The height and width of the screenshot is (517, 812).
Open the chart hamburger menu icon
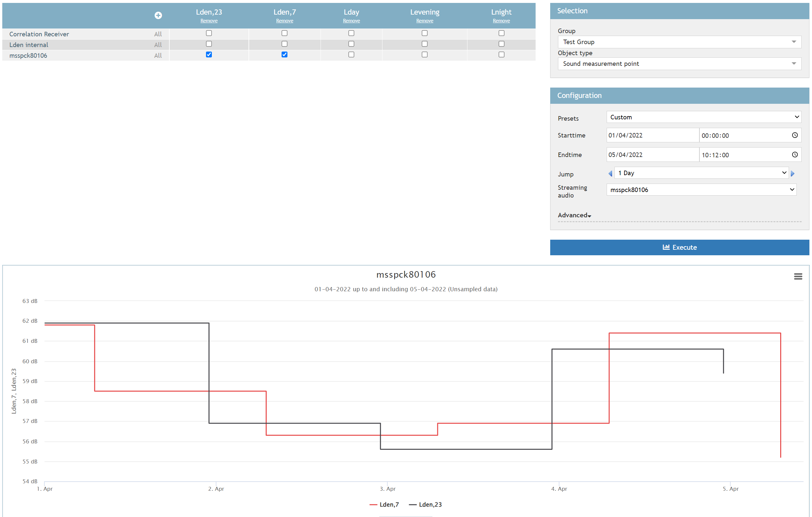click(798, 276)
